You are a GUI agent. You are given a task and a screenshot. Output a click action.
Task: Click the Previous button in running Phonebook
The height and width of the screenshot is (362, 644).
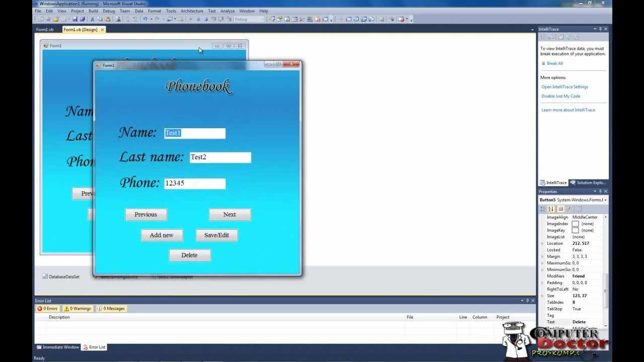click(x=146, y=215)
